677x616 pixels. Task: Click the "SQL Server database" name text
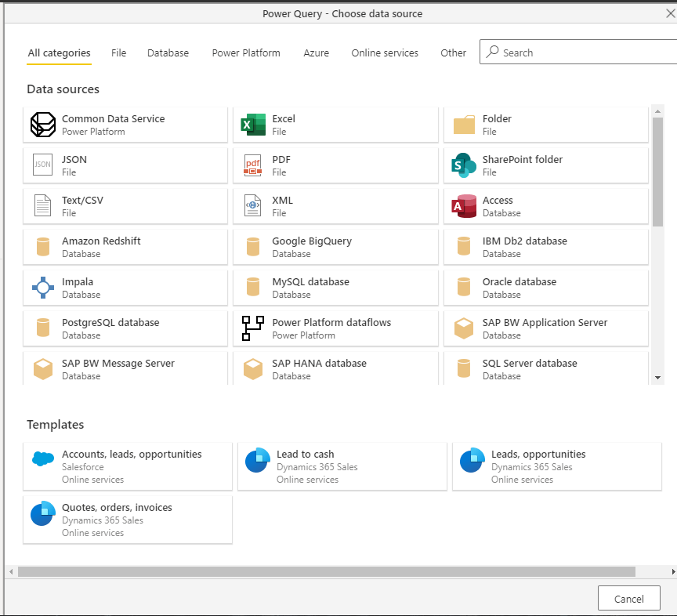530,363
